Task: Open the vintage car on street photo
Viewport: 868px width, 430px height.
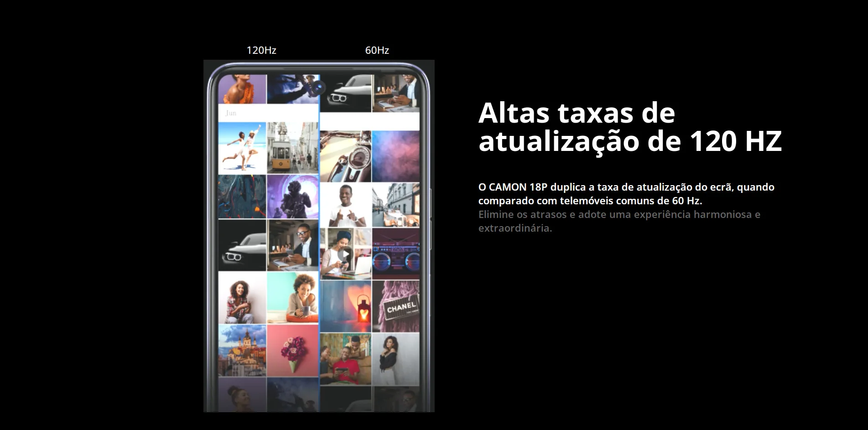Action: tap(396, 205)
